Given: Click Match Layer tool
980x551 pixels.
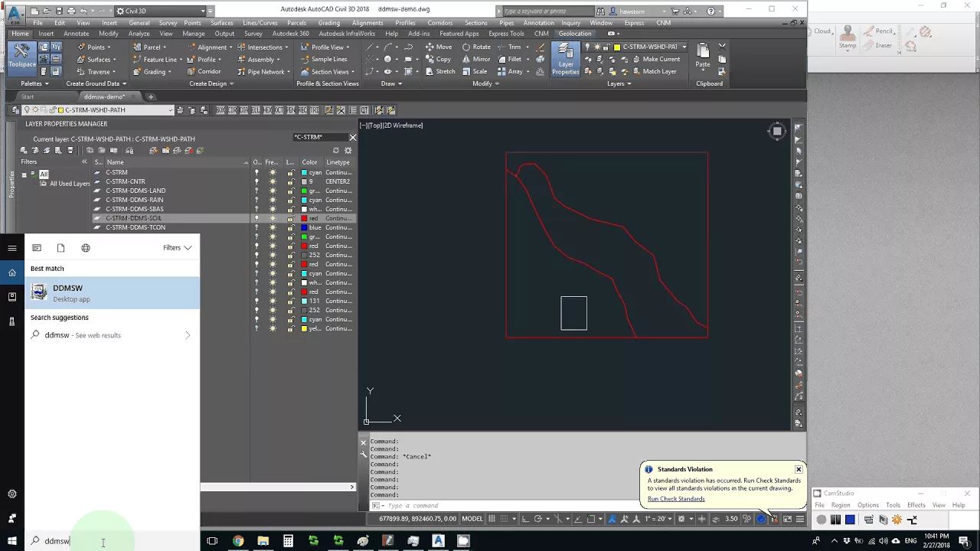Looking at the screenshot, I should 654,71.
